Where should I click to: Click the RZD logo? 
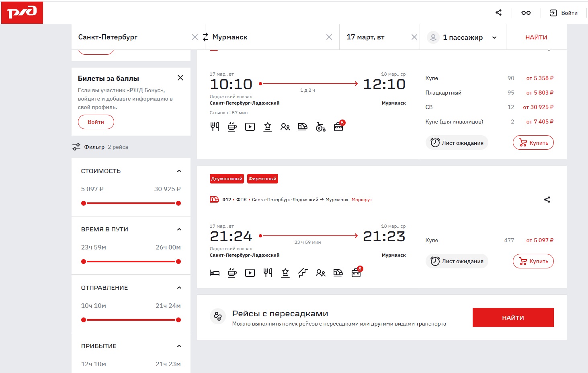pos(22,12)
